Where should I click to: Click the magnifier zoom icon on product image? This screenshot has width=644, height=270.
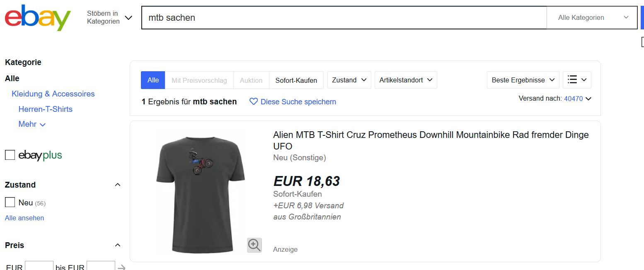point(254,245)
